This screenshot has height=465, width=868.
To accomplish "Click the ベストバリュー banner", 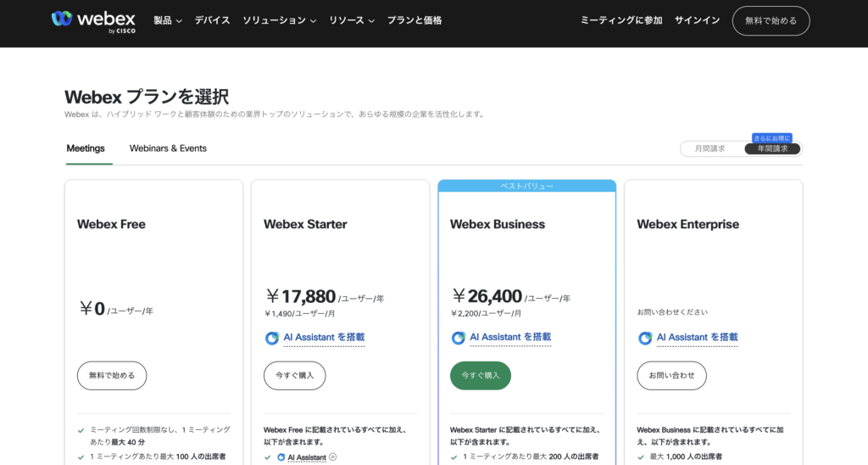I will point(527,186).
